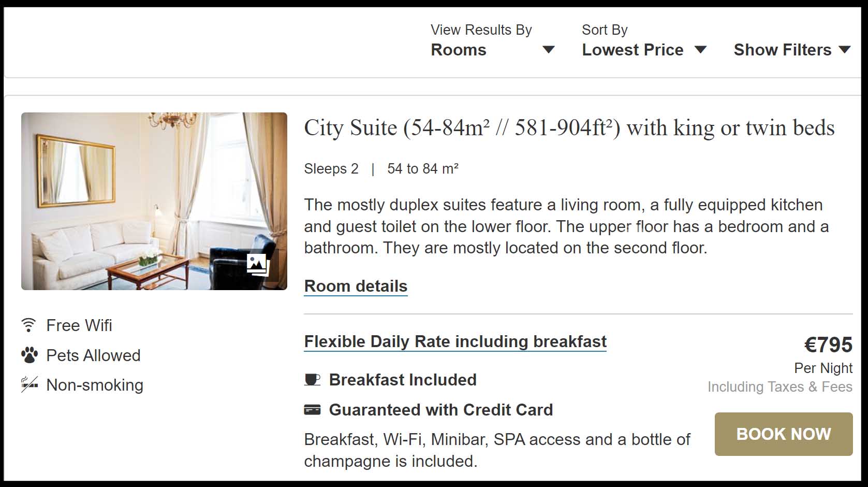Click the Free Wifi signal icon
Viewport: 868px width, 487px height.
point(29,325)
